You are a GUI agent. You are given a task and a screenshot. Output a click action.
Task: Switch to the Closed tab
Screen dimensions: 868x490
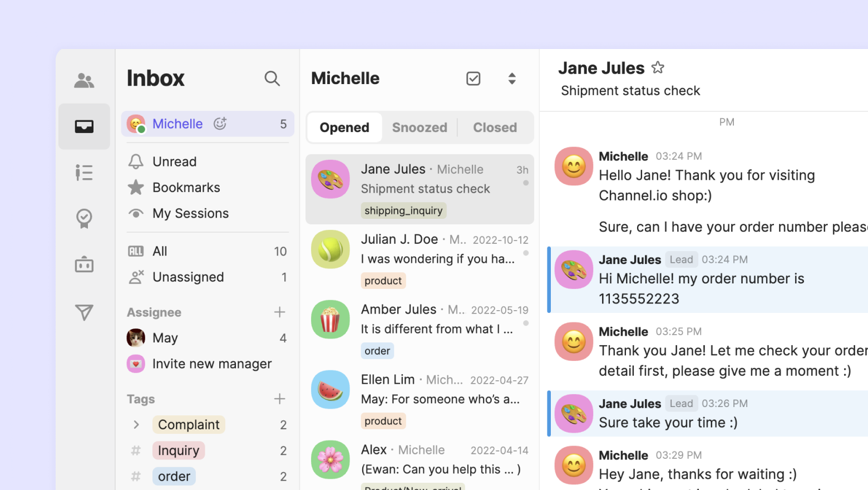(x=495, y=128)
